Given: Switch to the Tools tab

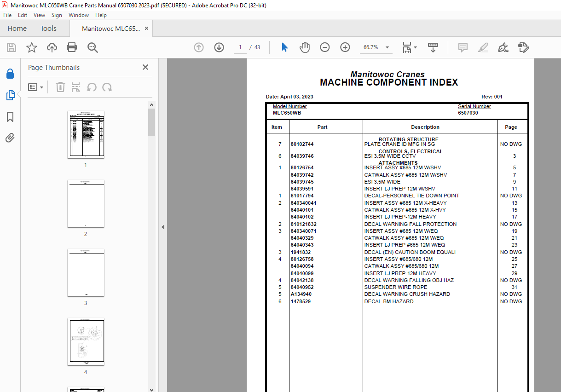Looking at the screenshot, I should point(48,29).
